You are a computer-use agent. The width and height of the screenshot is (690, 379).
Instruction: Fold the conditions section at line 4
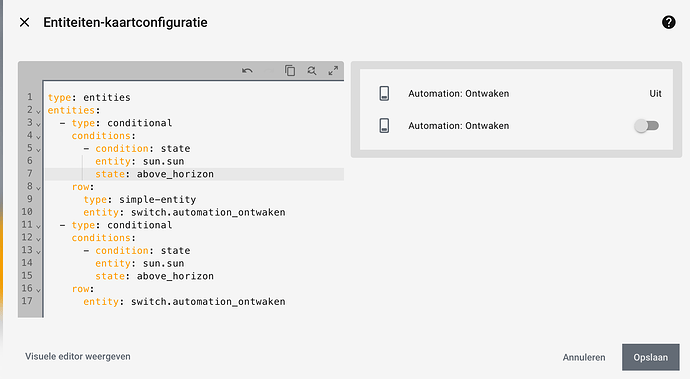38,137
